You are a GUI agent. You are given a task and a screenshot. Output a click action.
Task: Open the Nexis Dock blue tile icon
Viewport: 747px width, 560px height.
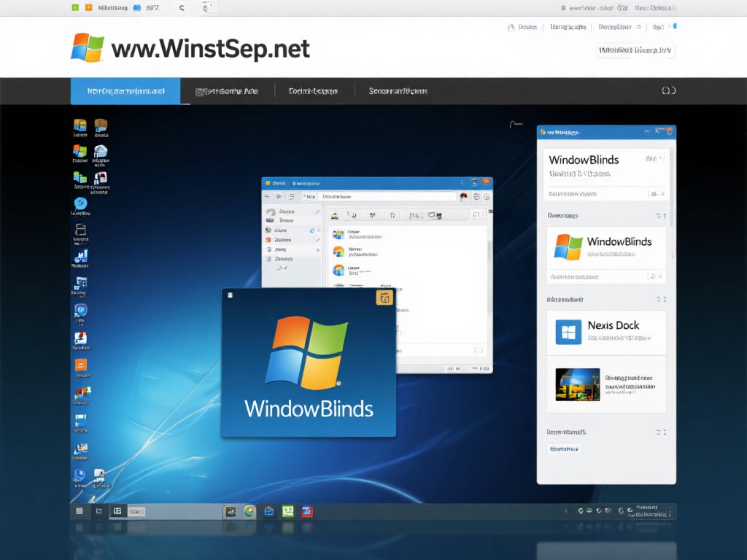pos(568,332)
